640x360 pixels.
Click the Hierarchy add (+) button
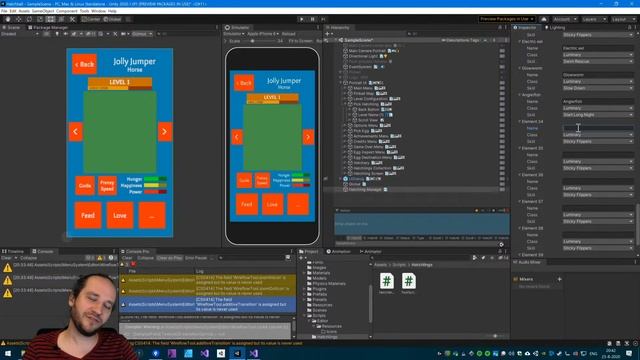click(x=328, y=34)
